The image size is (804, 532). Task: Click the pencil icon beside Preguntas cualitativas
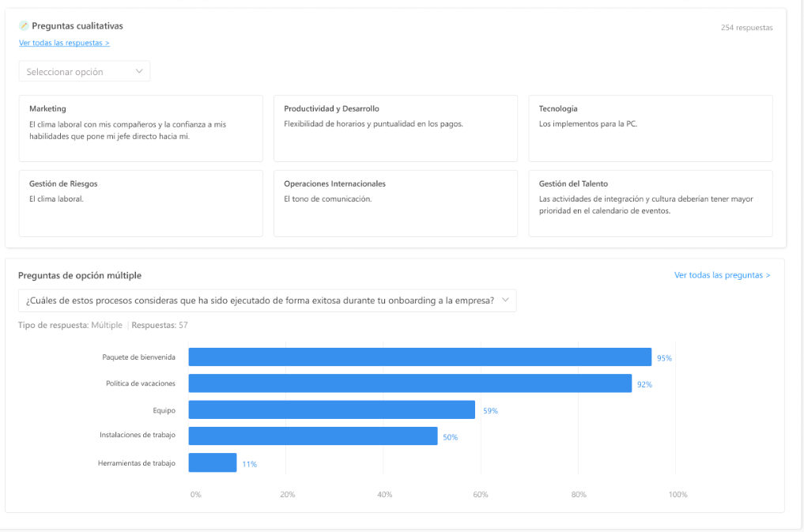[x=24, y=25]
